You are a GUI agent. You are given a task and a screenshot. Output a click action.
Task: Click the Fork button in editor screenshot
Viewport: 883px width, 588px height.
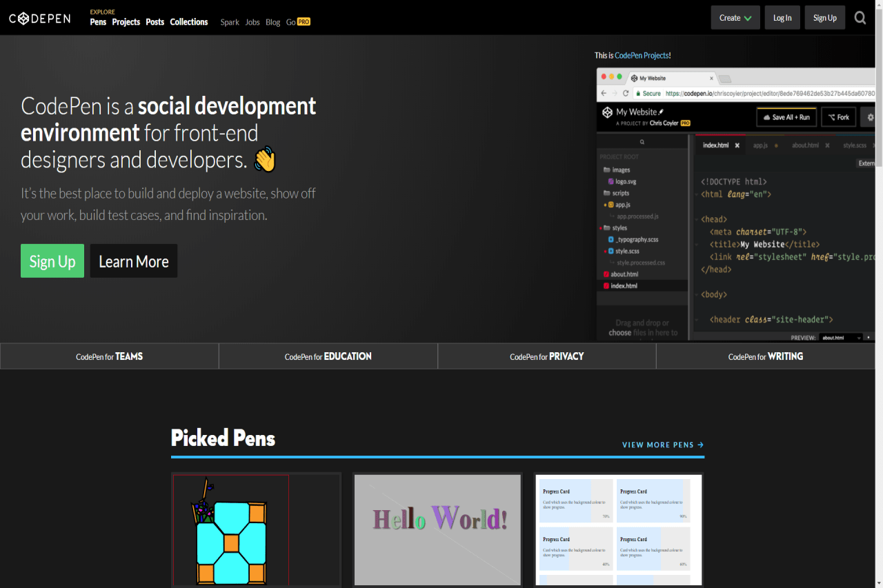[x=839, y=117]
